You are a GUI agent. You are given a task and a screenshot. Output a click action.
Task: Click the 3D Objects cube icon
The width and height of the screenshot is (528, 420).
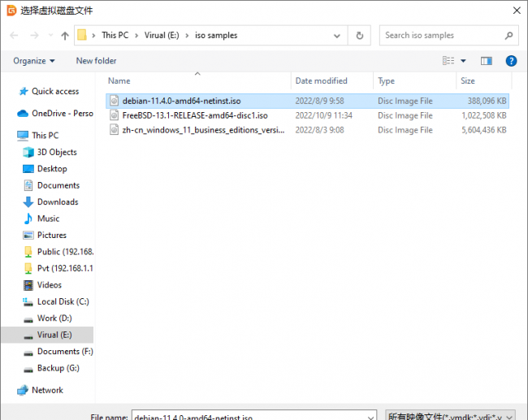(x=28, y=152)
